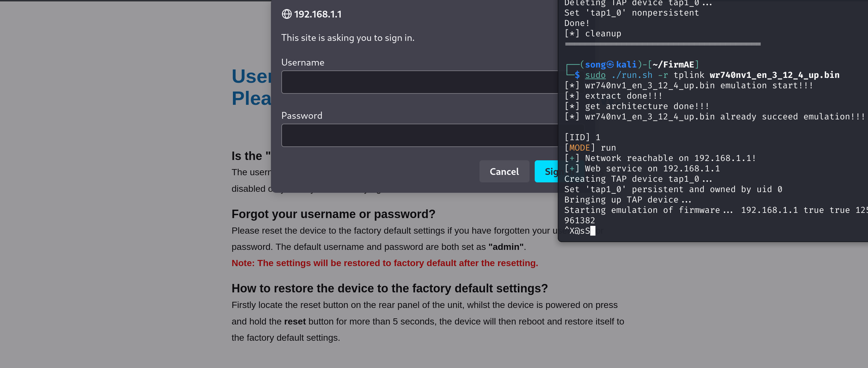Focus the Username input field

(419, 82)
